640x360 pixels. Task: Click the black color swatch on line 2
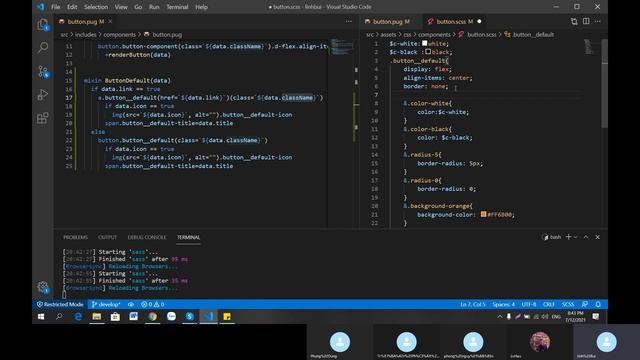coord(428,52)
